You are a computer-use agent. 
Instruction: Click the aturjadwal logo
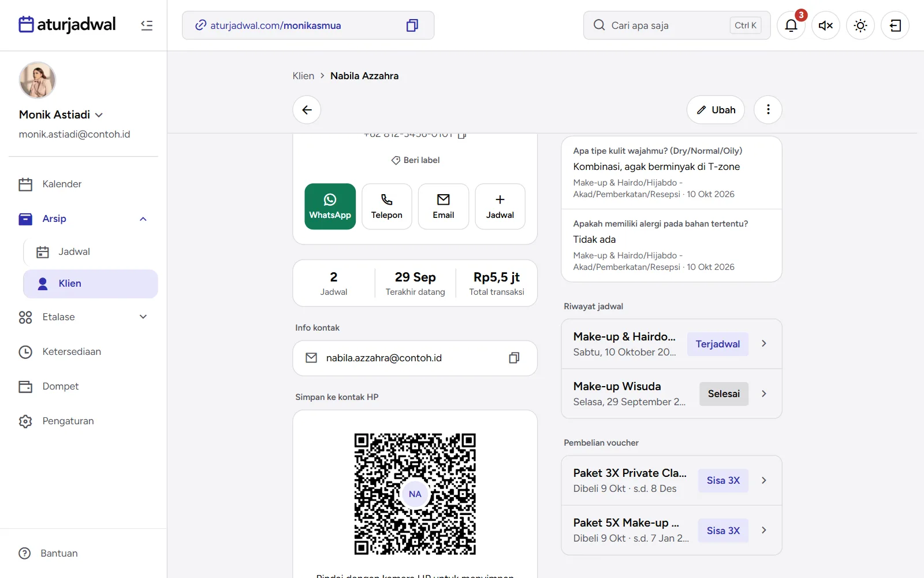pyautogui.click(x=67, y=24)
